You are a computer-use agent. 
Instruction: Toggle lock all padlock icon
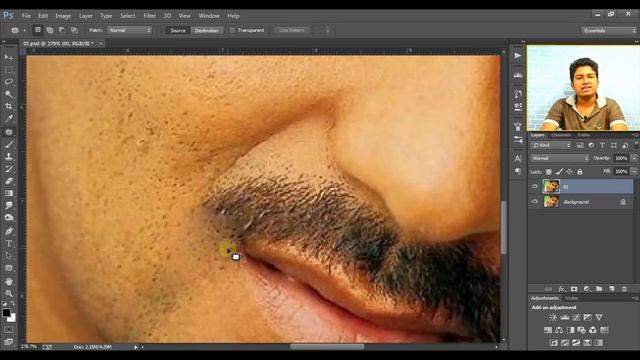(580, 172)
